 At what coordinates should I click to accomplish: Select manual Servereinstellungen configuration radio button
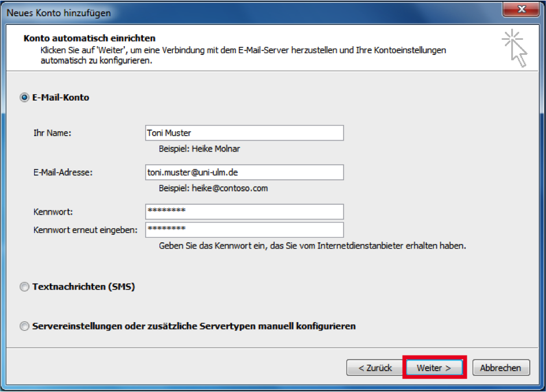point(24,326)
